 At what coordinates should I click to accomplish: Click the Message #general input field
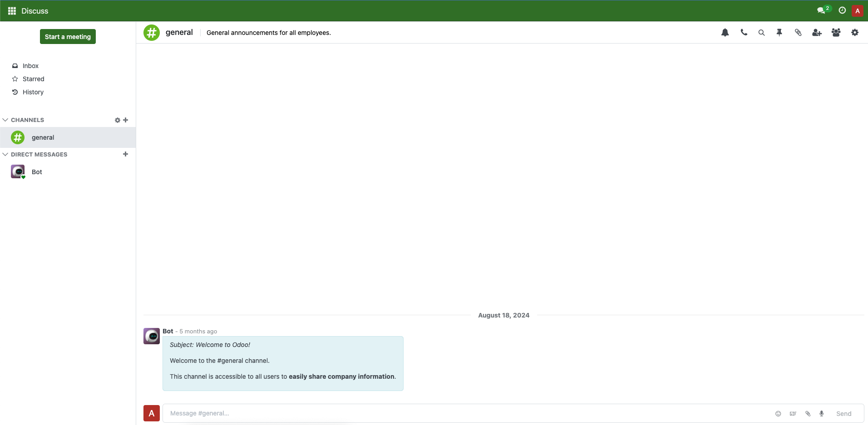[454, 414]
